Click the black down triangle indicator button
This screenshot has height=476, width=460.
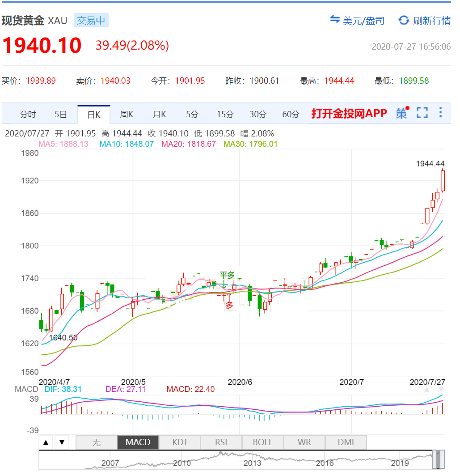[62, 442]
